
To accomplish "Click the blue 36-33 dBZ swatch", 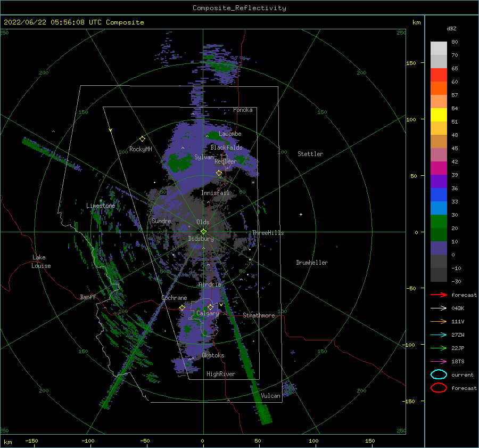I will pyautogui.click(x=439, y=195).
